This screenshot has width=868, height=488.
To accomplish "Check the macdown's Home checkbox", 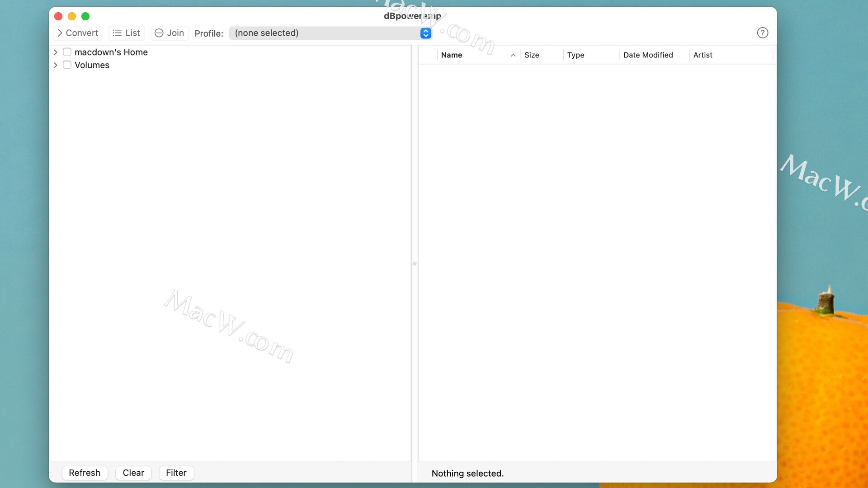I will click(67, 52).
